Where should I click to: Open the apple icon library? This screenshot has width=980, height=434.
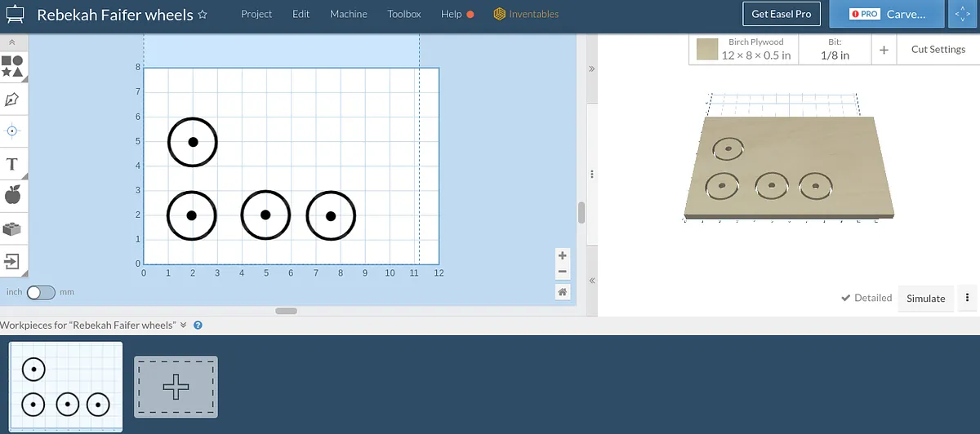click(x=12, y=196)
